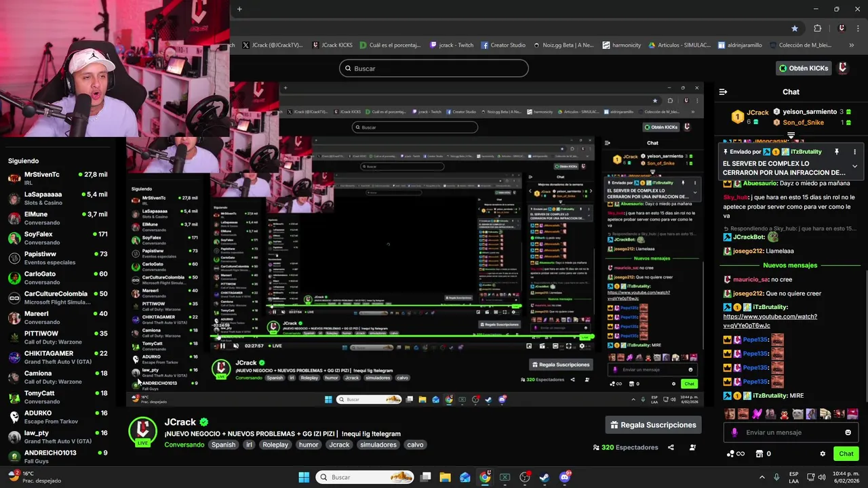Screen dimensions: 868x488
Task: Open the KICKs shop icon in chat
Action: pyautogui.click(x=759, y=454)
